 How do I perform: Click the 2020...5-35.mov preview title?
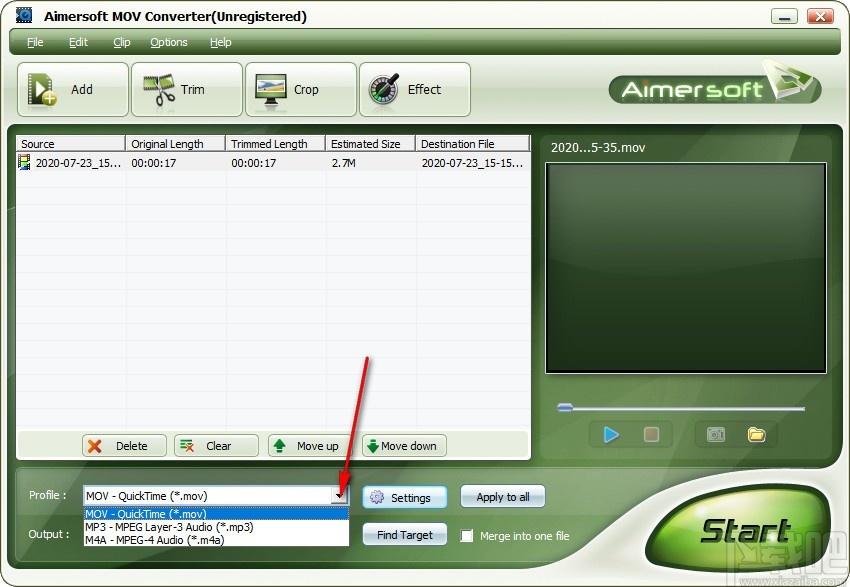click(x=598, y=147)
